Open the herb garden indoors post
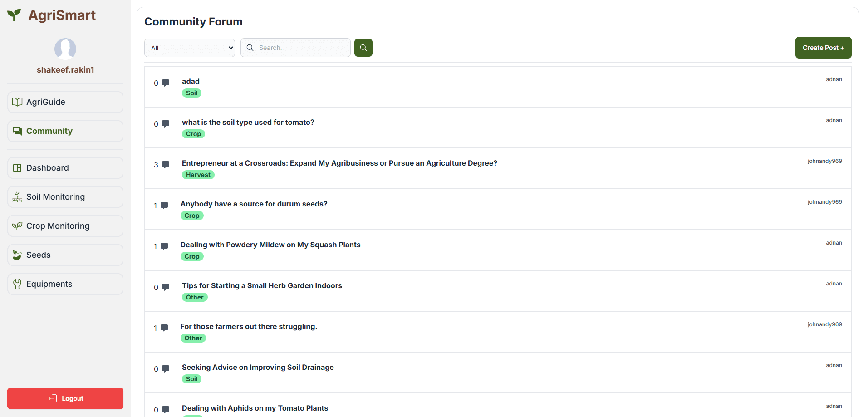Image resolution: width=868 pixels, height=417 pixels. coord(262,286)
